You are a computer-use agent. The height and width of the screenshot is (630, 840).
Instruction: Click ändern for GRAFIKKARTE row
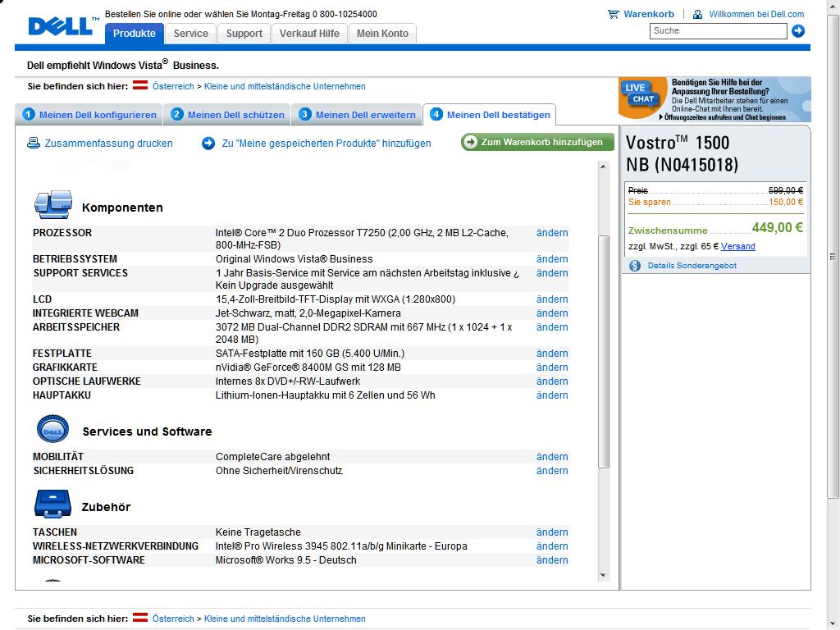pyautogui.click(x=552, y=367)
